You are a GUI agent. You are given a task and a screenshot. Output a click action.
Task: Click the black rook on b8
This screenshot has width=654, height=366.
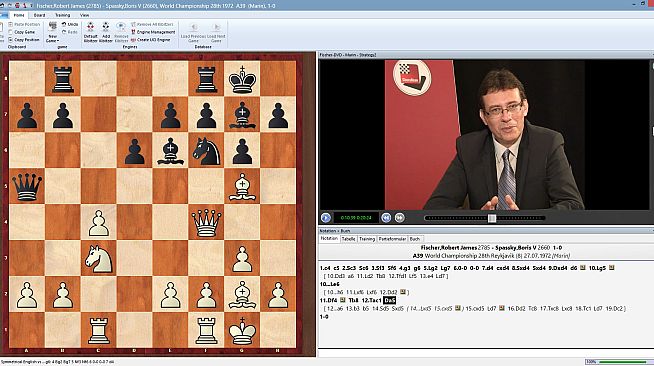tap(63, 79)
